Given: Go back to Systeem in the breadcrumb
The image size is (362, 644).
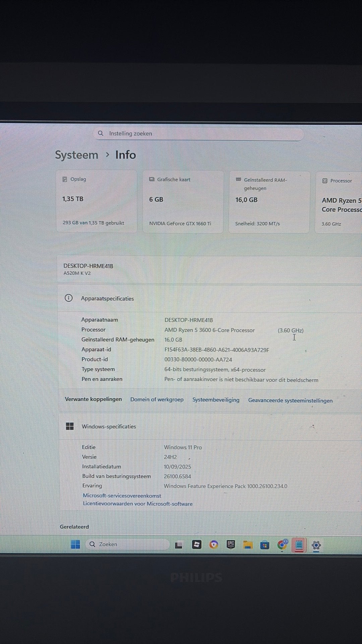Looking at the screenshot, I should [x=76, y=155].
